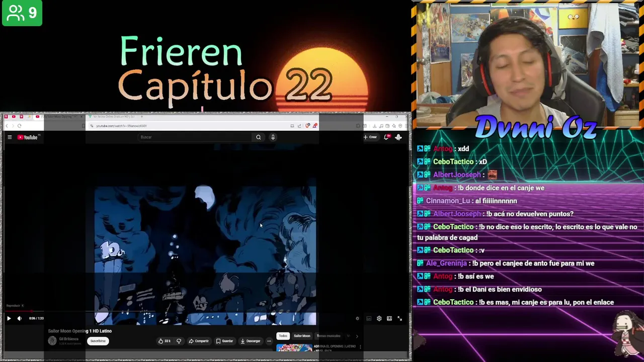
Task: Select the Todos filter chip
Action: pyautogui.click(x=283, y=336)
